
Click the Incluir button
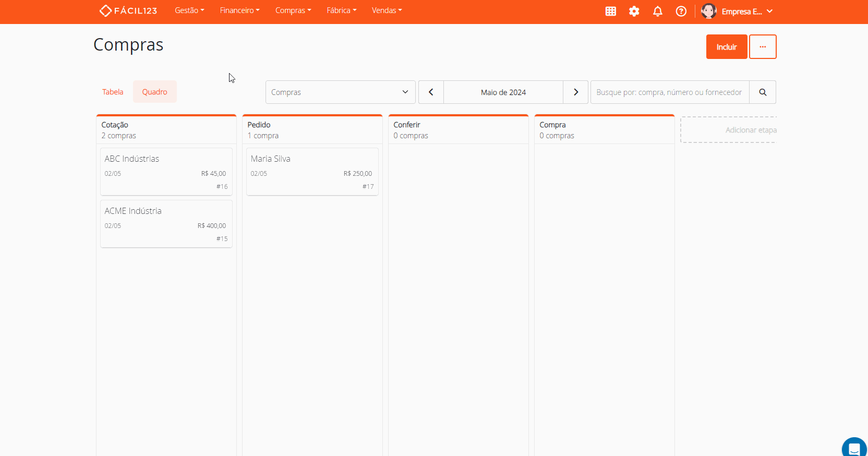(726, 47)
